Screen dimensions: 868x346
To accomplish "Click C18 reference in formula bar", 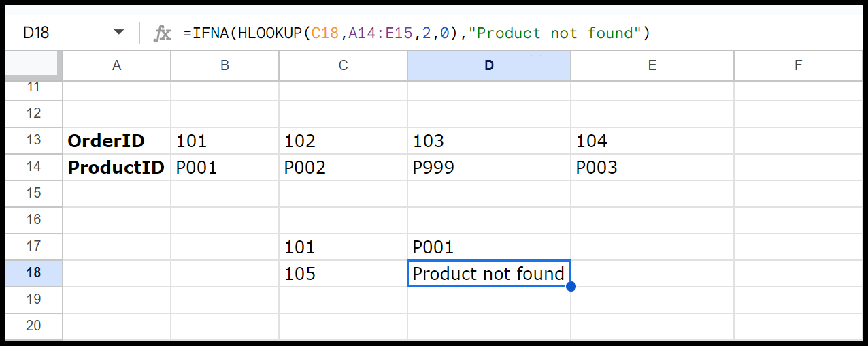I will (x=325, y=33).
